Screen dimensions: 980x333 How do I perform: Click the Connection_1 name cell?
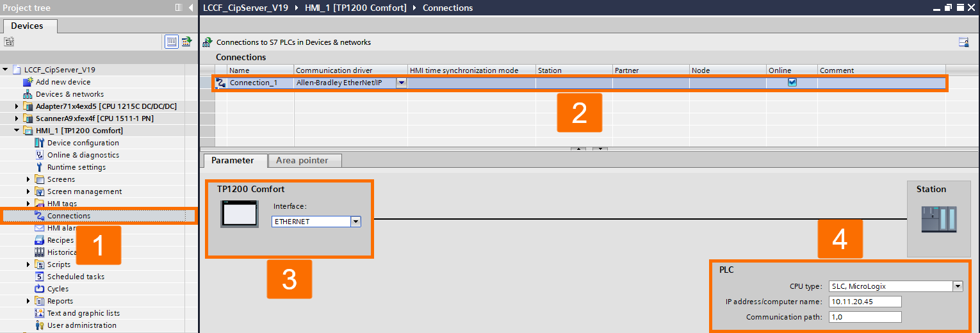click(x=261, y=83)
